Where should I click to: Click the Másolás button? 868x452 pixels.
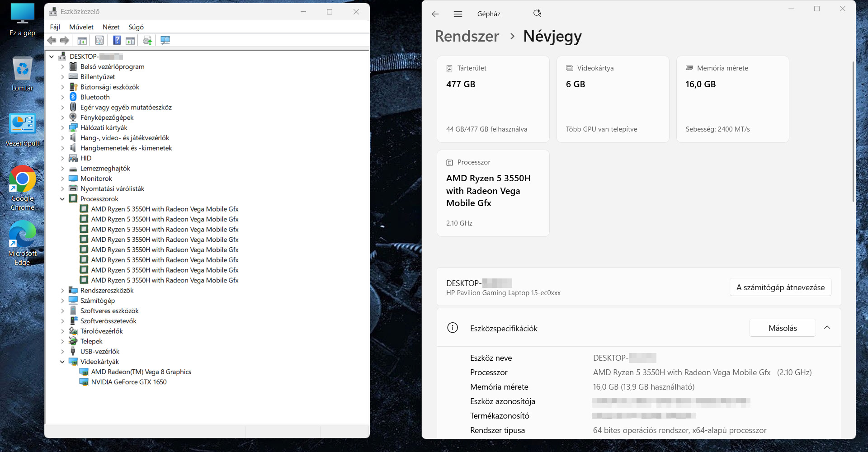point(783,328)
